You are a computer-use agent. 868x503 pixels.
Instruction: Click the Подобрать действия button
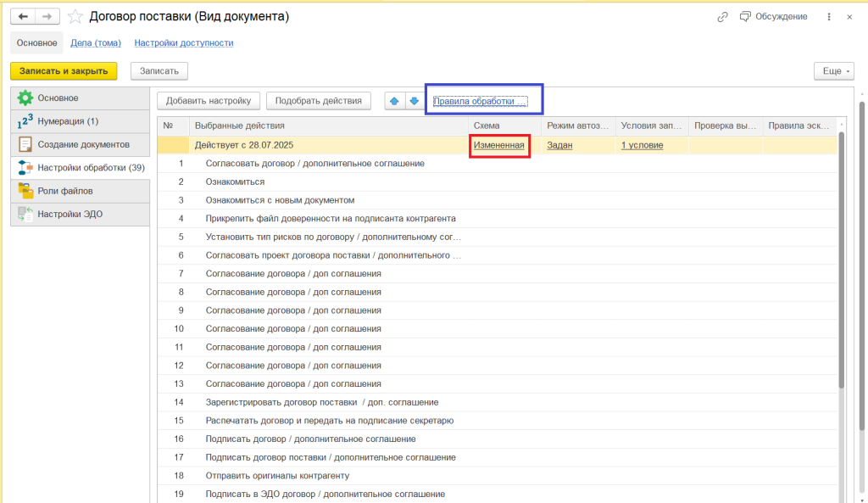pyautogui.click(x=318, y=101)
